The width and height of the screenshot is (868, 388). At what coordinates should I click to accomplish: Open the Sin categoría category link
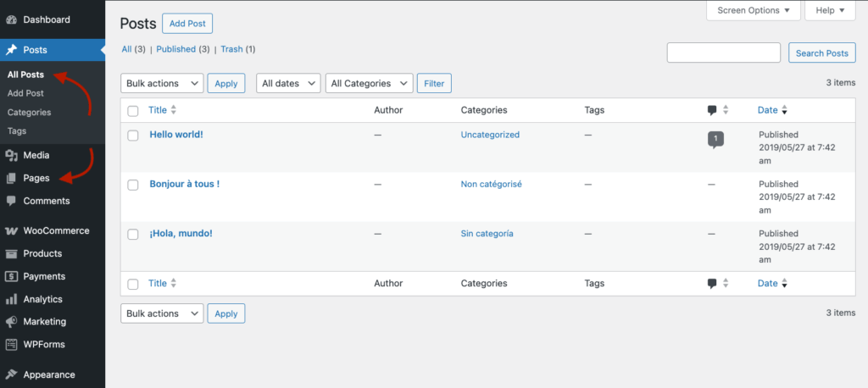487,234
